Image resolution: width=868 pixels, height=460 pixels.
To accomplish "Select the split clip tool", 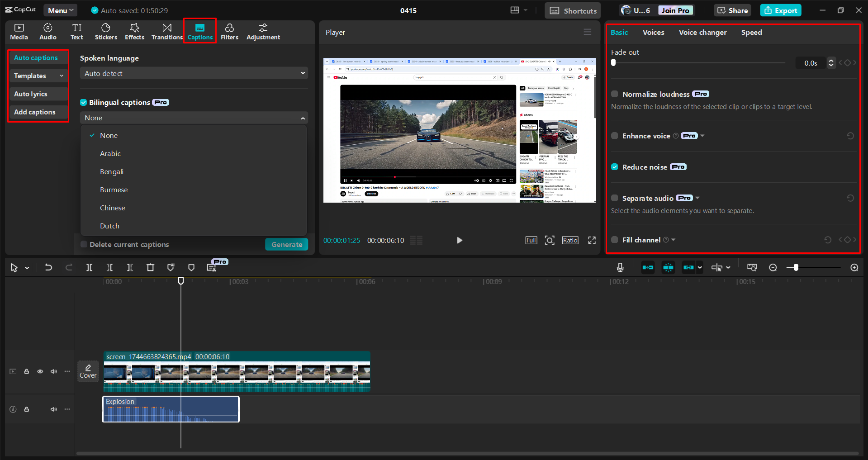I will (x=89, y=267).
